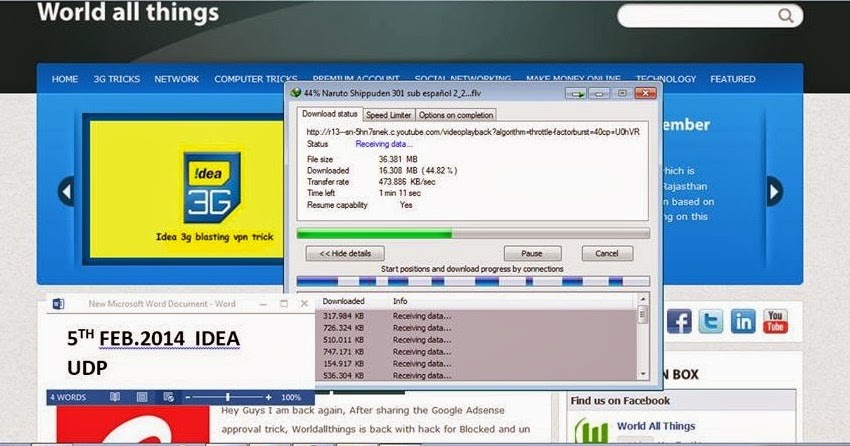Open the Speed Limiter tab
Image resolution: width=850 pixels, height=446 pixels.
point(388,115)
